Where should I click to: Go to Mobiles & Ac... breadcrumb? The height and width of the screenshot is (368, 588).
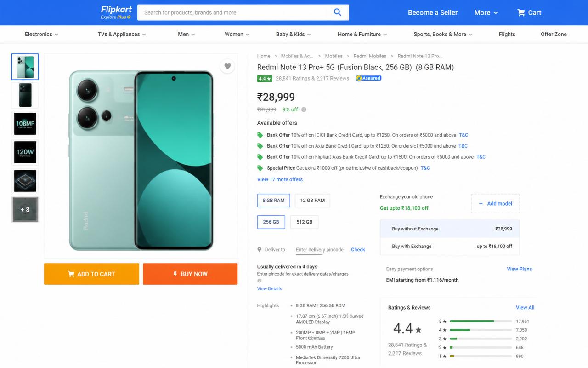pos(297,56)
